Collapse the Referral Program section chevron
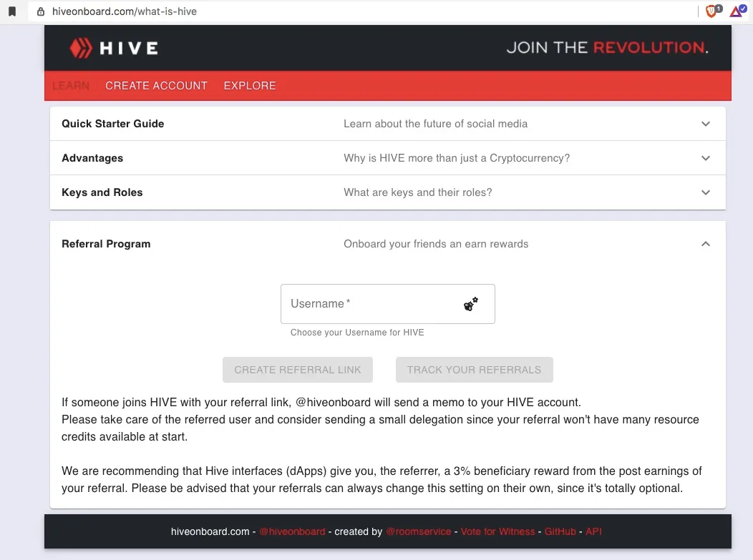 point(706,244)
